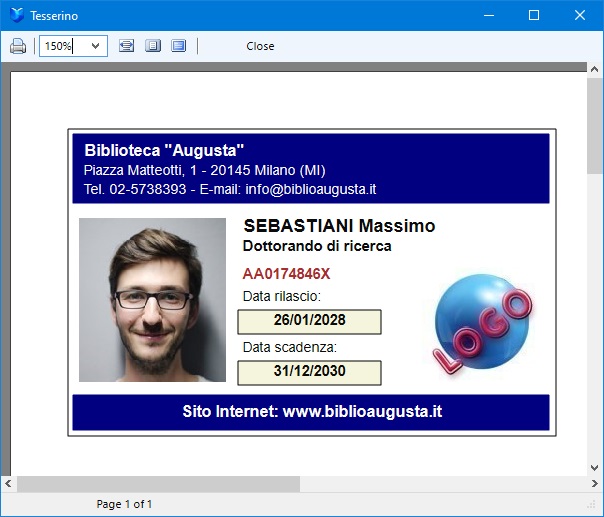The image size is (604, 517).
Task: Click the member photo on the card
Action: [153, 300]
